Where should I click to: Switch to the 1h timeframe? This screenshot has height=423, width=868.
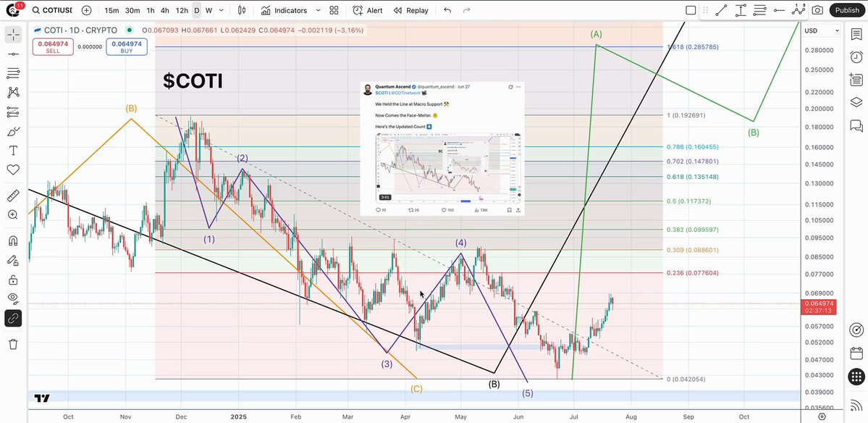click(151, 10)
